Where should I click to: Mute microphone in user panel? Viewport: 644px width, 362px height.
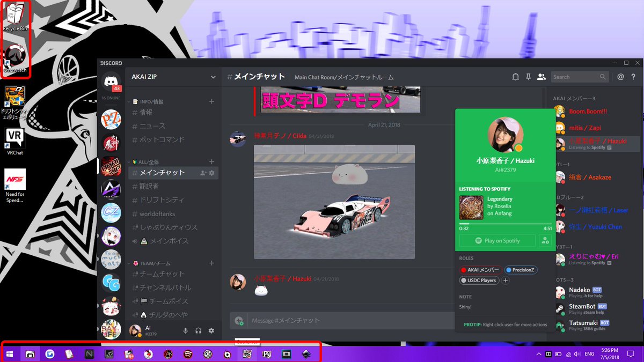pyautogui.click(x=186, y=331)
